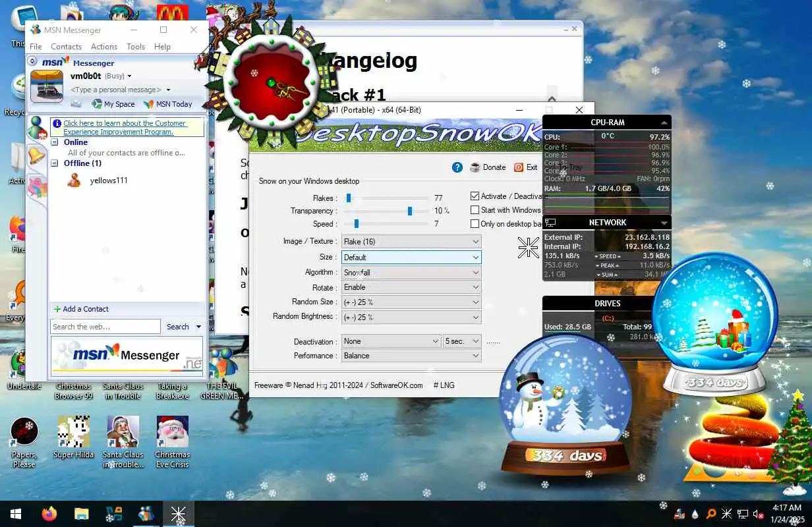Open File Explorer from the taskbar
812x527 pixels.
tap(81, 514)
